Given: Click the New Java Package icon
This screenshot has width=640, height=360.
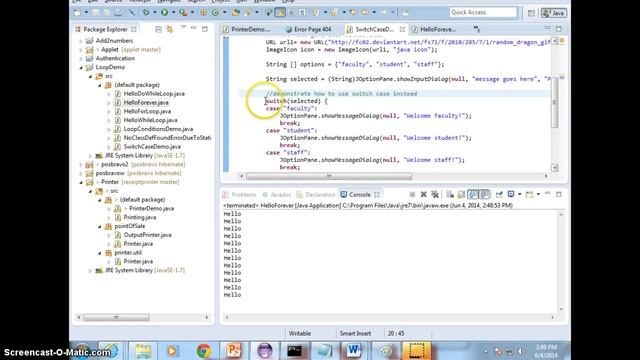Looking at the screenshot, I should pyautogui.click(x=203, y=13).
